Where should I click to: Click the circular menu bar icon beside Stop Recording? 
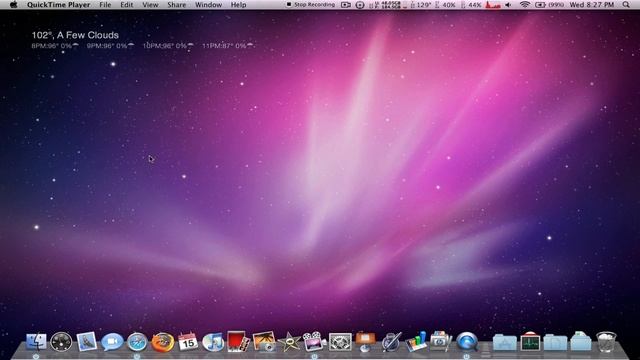coord(360,5)
